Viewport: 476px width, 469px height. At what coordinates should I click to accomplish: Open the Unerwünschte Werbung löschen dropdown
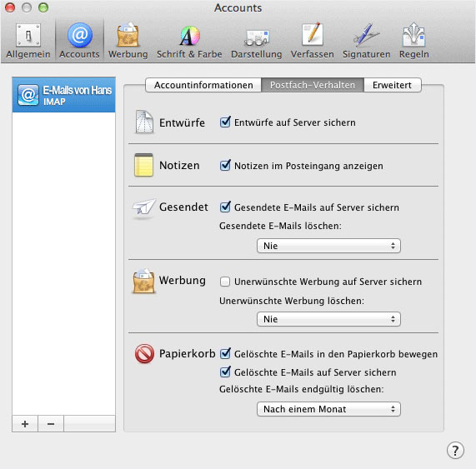328,319
